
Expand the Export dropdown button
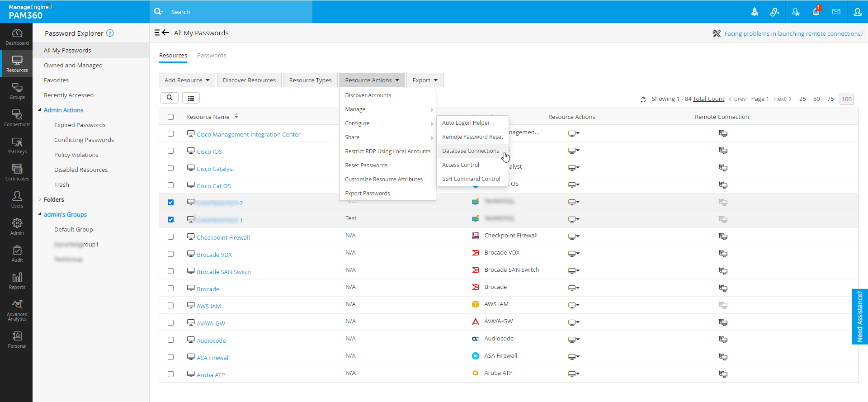[425, 80]
